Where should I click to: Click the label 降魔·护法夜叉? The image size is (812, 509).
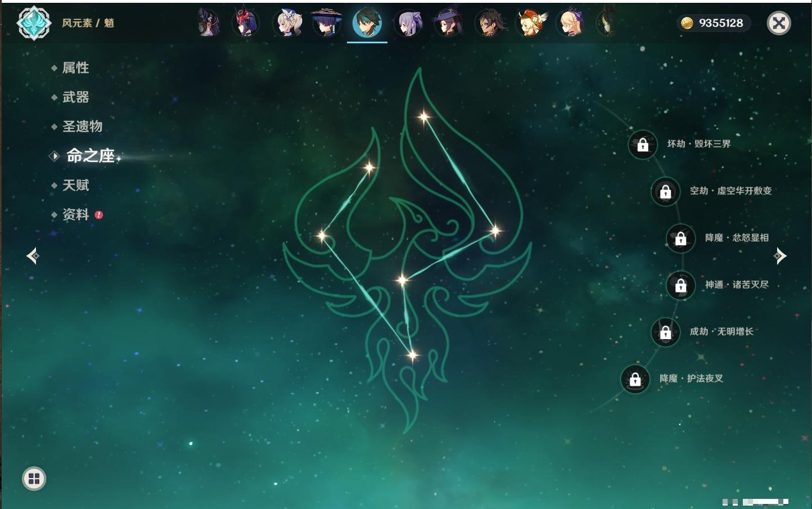pyautogui.click(x=691, y=379)
